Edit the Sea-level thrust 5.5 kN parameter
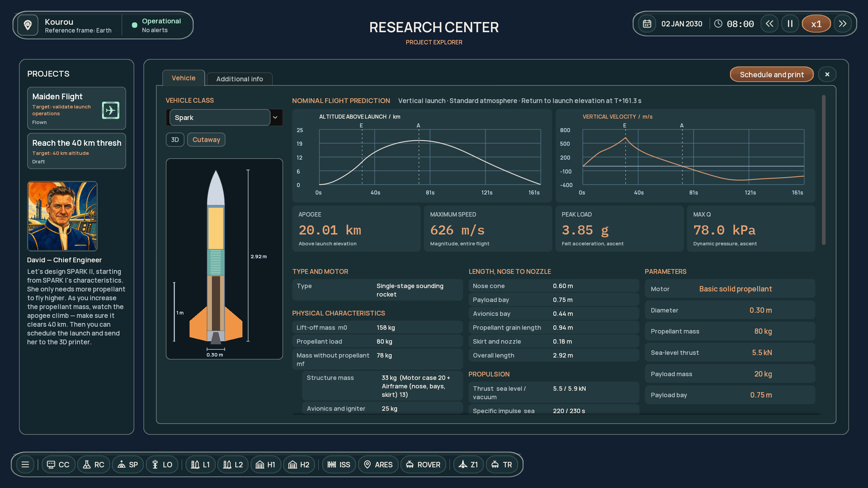 (730, 352)
